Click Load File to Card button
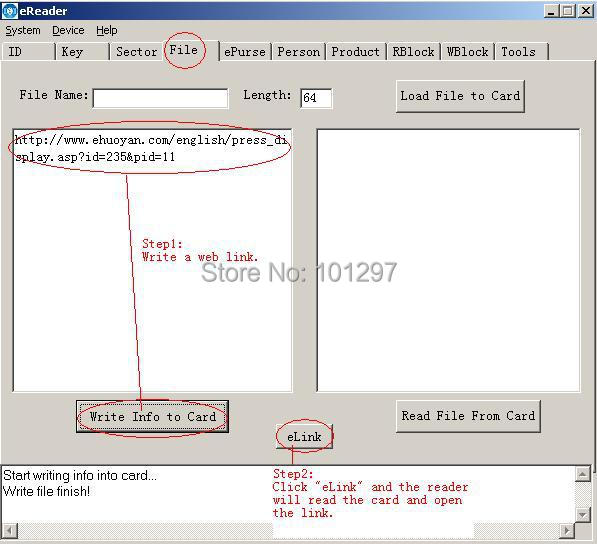Screen dimensions: 597x544 click(460, 96)
